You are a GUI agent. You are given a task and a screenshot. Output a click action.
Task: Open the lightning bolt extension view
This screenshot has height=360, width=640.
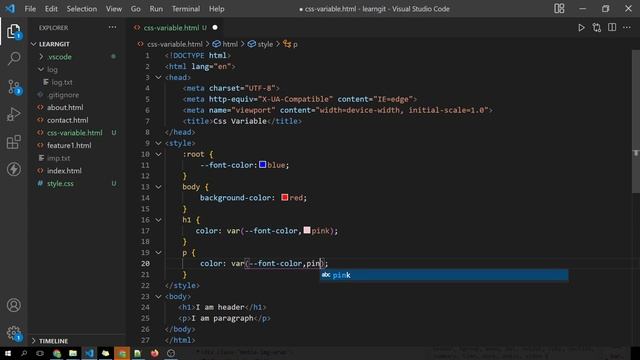tap(13, 169)
